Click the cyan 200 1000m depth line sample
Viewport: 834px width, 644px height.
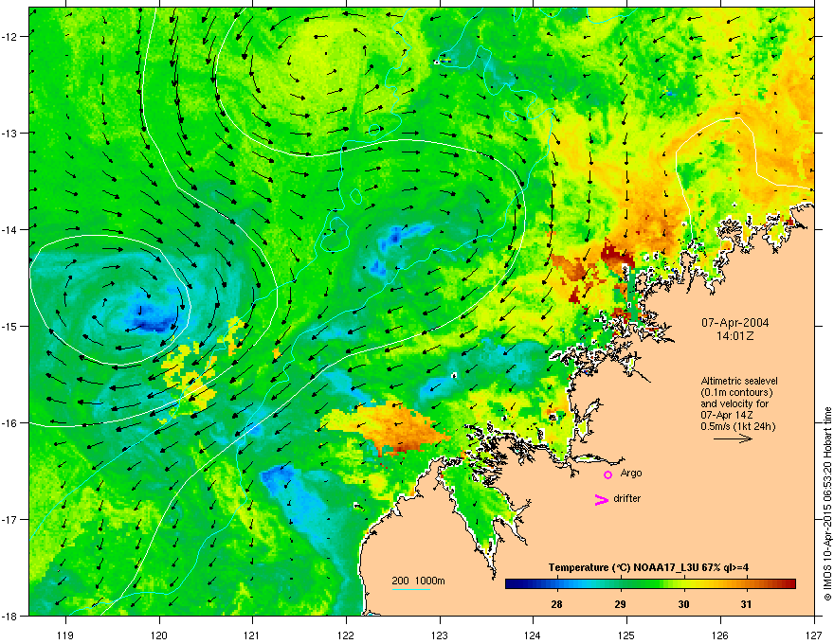pos(410,589)
